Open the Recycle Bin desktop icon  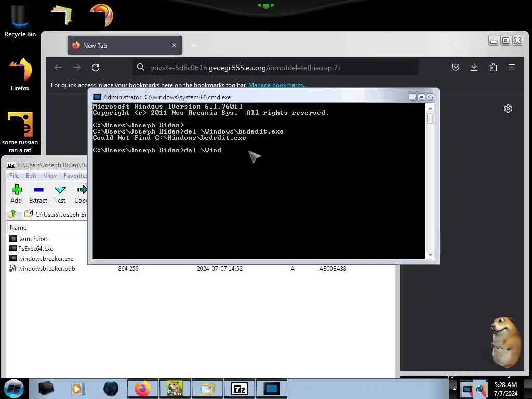20,21
